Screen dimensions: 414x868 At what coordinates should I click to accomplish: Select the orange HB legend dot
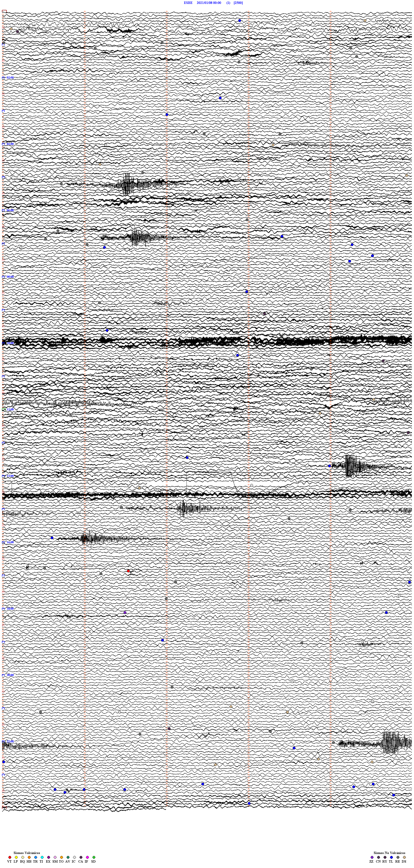29,857
